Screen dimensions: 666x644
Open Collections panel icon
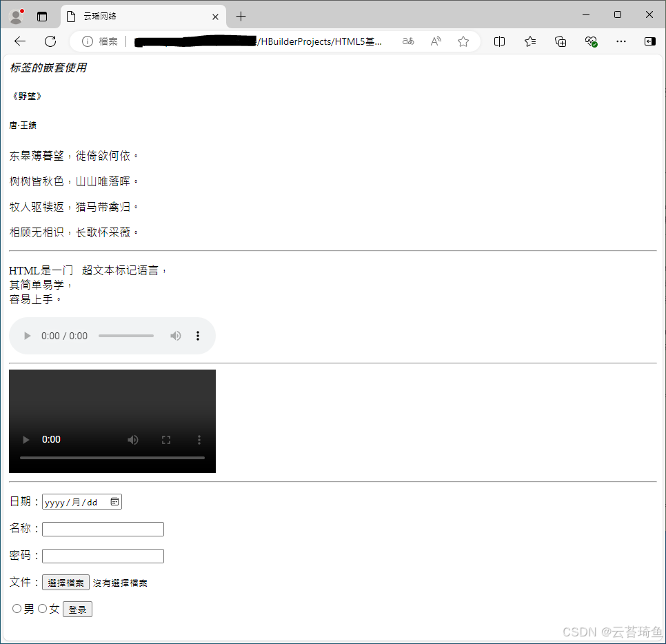tap(561, 41)
